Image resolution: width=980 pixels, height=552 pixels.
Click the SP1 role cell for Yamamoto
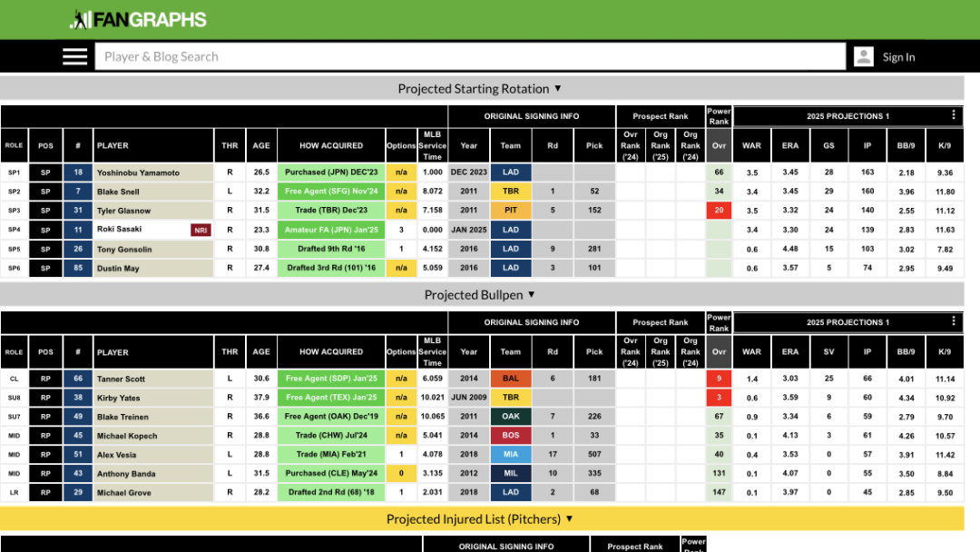(x=14, y=172)
